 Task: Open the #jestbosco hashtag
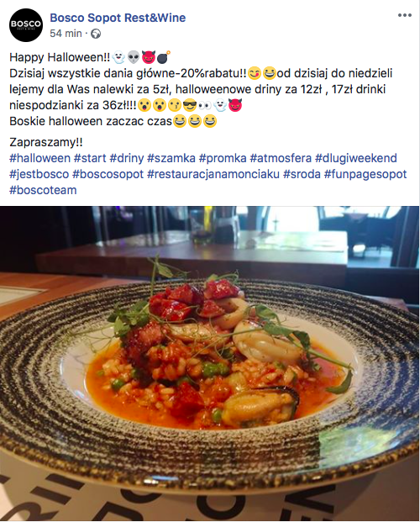pyautogui.click(x=39, y=174)
